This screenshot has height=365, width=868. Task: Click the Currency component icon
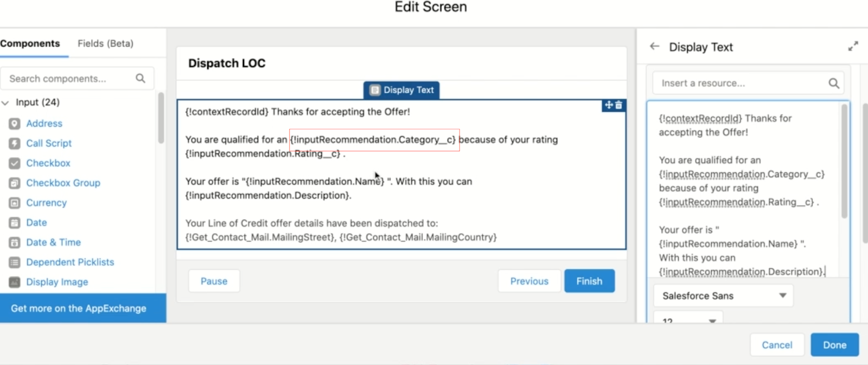click(x=15, y=203)
